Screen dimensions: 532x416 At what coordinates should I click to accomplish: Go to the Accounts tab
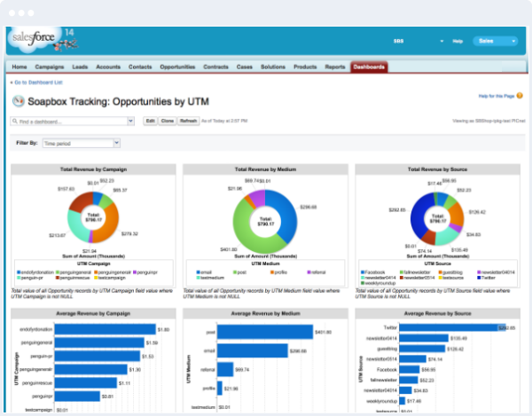pyautogui.click(x=108, y=67)
